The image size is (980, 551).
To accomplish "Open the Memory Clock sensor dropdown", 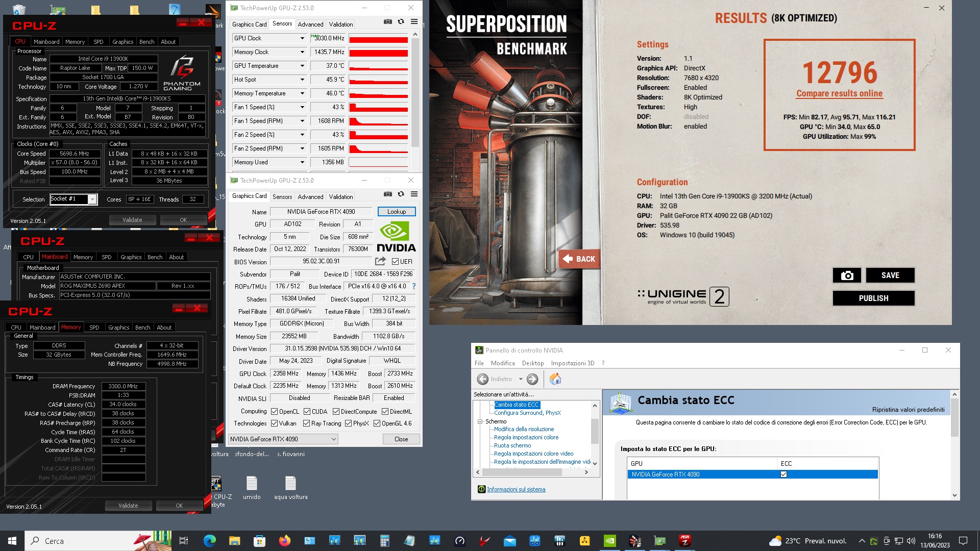I will [302, 52].
